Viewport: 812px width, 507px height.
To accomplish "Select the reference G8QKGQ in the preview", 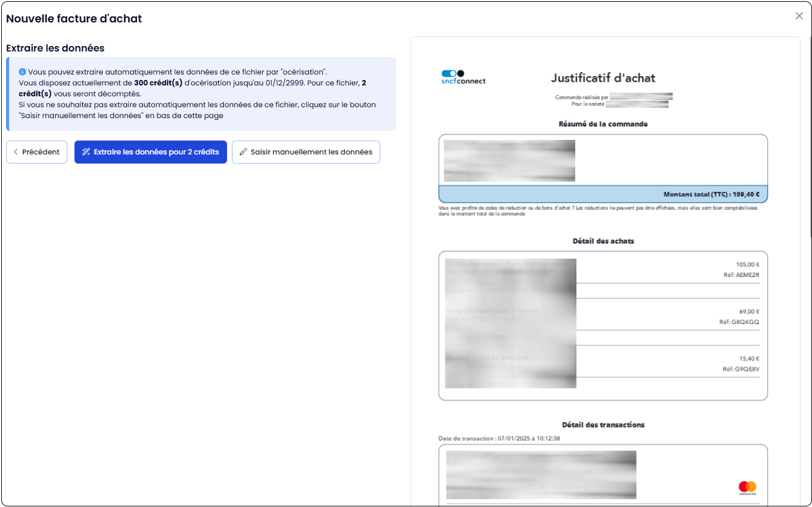I will pyautogui.click(x=739, y=322).
